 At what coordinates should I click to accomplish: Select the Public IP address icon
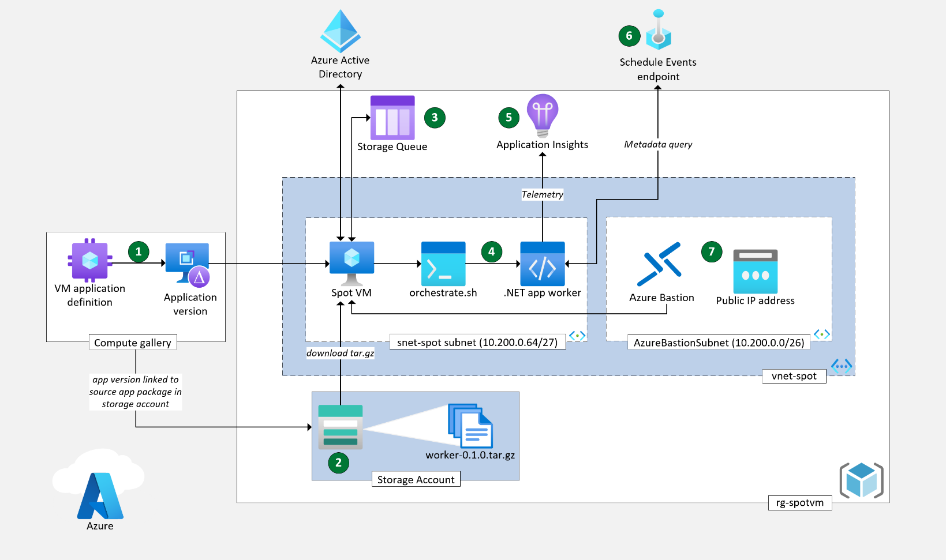(x=756, y=272)
